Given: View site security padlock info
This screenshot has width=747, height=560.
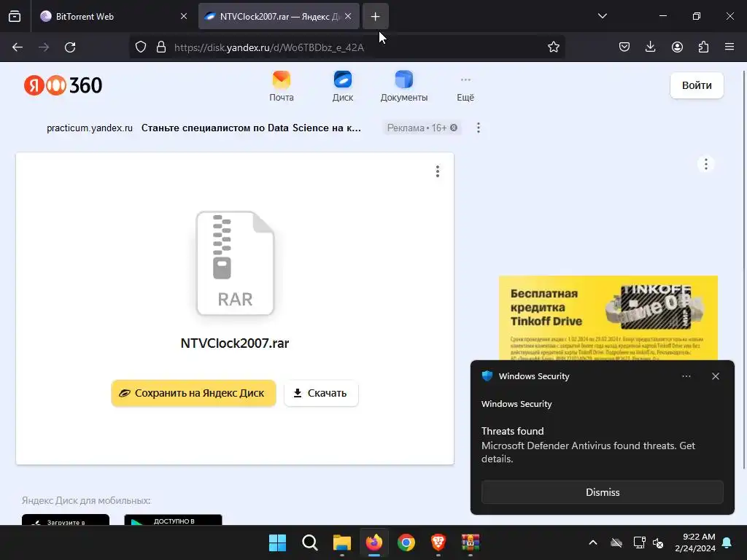Looking at the screenshot, I should 161,47.
